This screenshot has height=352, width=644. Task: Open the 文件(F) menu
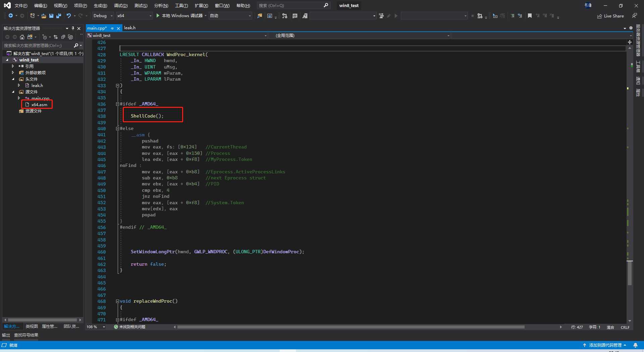pyautogui.click(x=21, y=5)
